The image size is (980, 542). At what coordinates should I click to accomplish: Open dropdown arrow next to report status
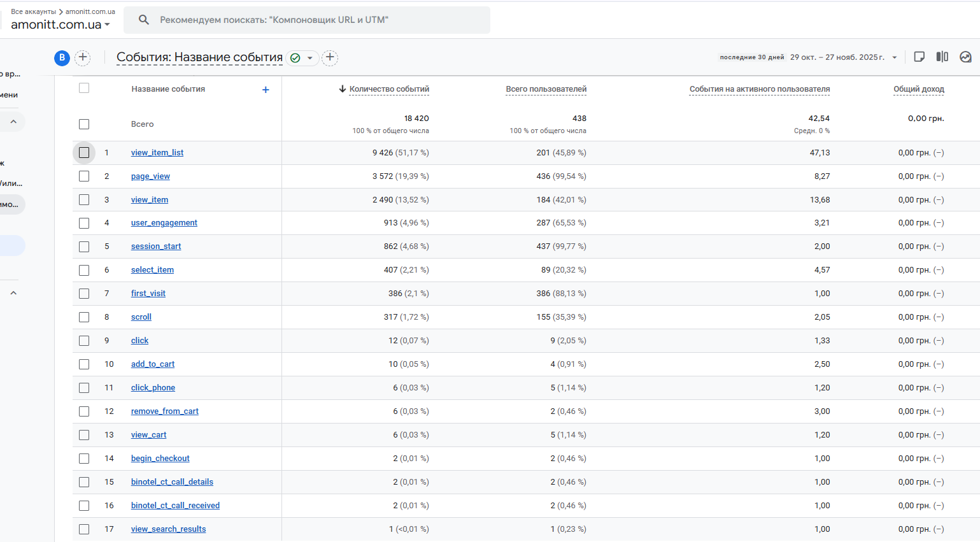[310, 58]
